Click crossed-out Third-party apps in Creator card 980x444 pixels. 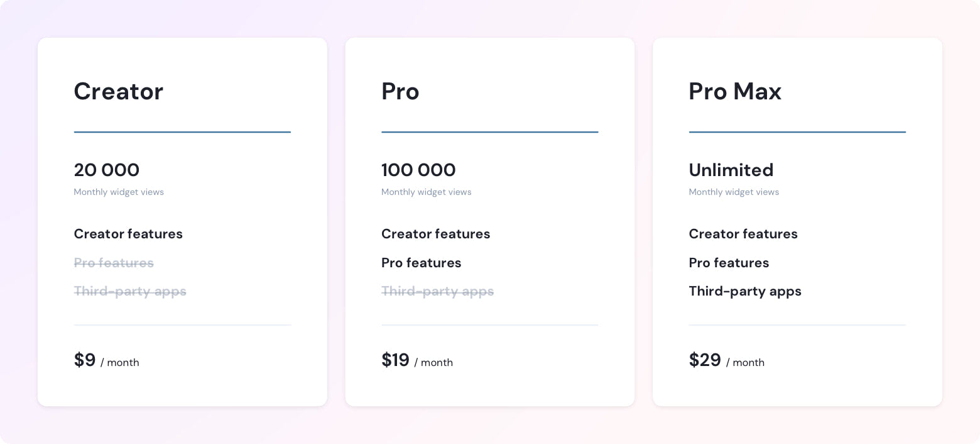130,292
